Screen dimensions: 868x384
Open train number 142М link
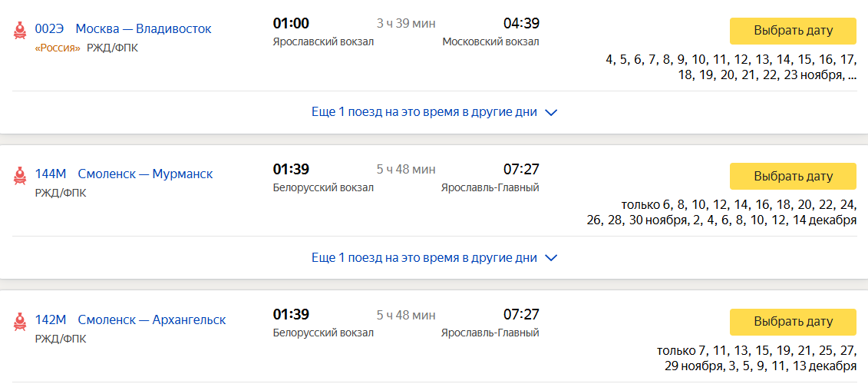pos(51,320)
